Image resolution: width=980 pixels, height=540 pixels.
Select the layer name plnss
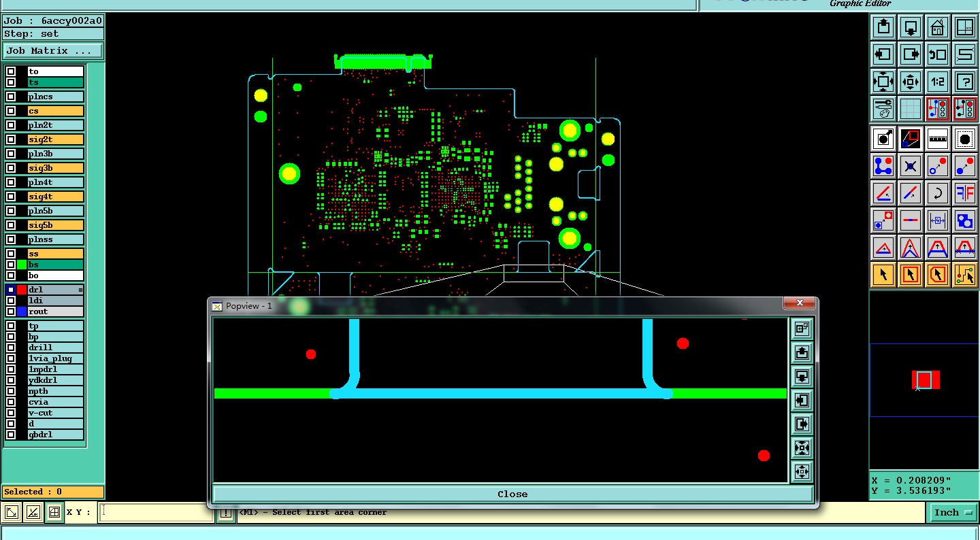(55, 239)
